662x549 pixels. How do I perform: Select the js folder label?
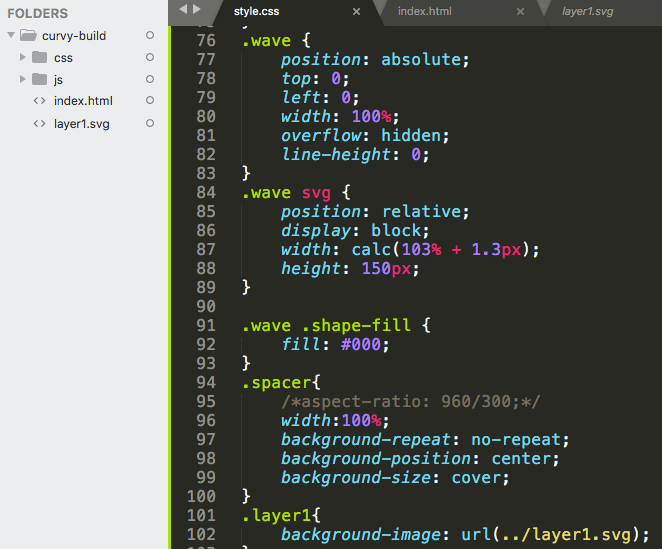58,80
